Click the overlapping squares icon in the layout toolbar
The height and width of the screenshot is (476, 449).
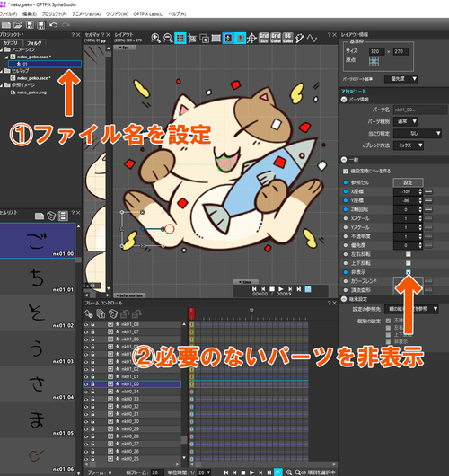click(205, 39)
